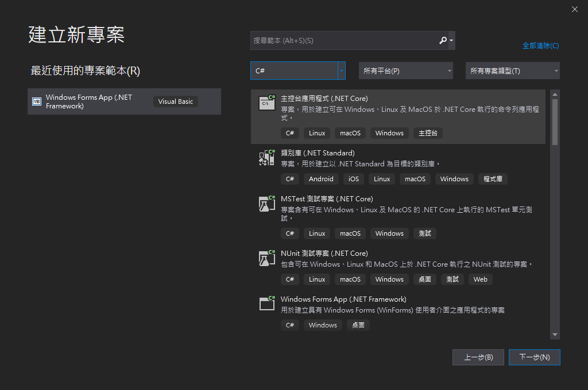Screen dimensions: 588x390
Task: Click the macOS tag on console template
Action: pyautogui.click(x=350, y=133)
